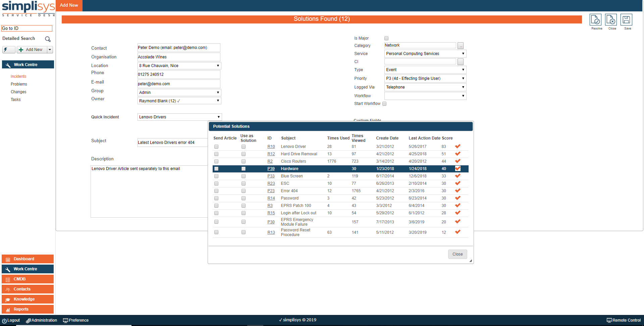
Task: Click the Go to ID input field
Action: [27, 29]
